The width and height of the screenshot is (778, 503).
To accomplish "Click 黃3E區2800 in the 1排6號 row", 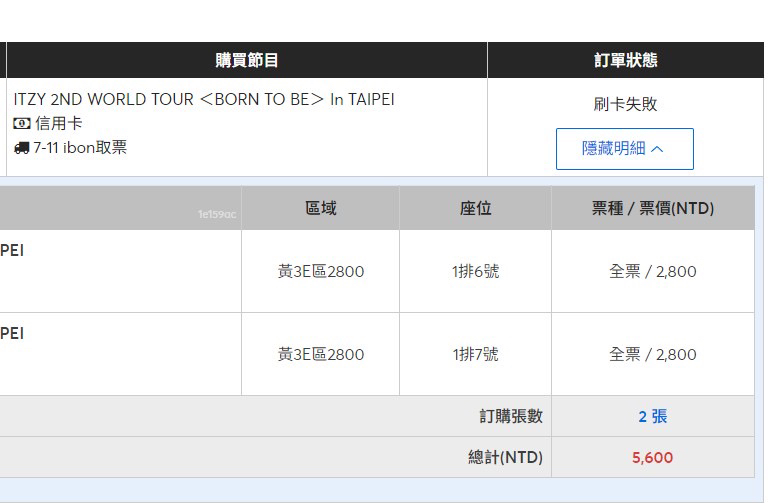I will pyautogui.click(x=321, y=271).
